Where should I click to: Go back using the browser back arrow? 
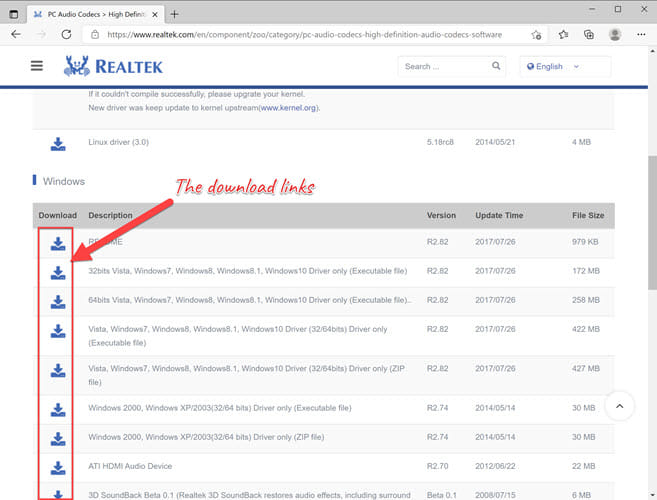pos(16,34)
